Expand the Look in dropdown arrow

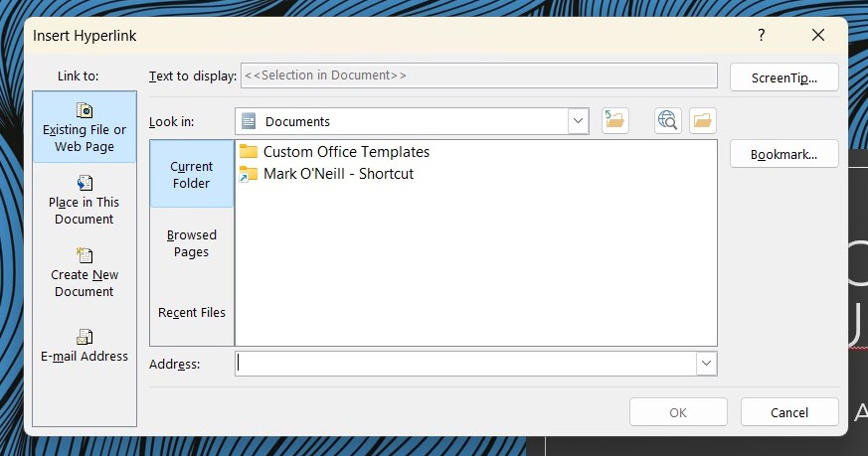click(578, 121)
